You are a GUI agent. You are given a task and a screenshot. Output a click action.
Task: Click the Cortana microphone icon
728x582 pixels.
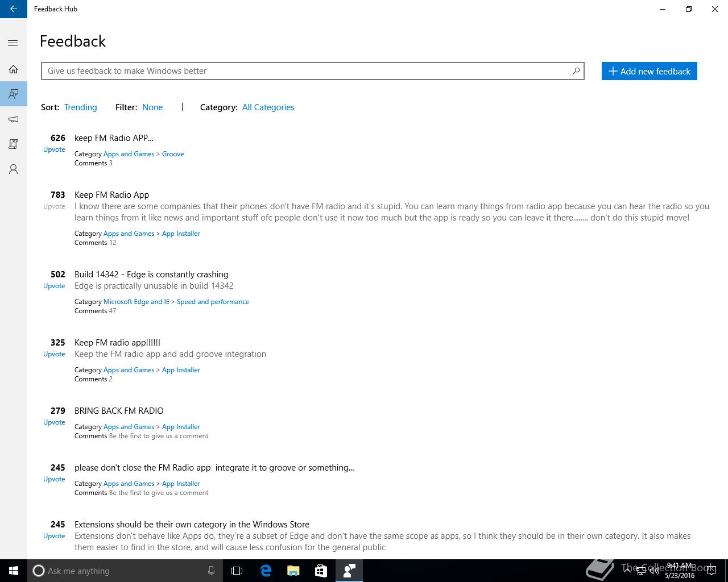click(211, 571)
